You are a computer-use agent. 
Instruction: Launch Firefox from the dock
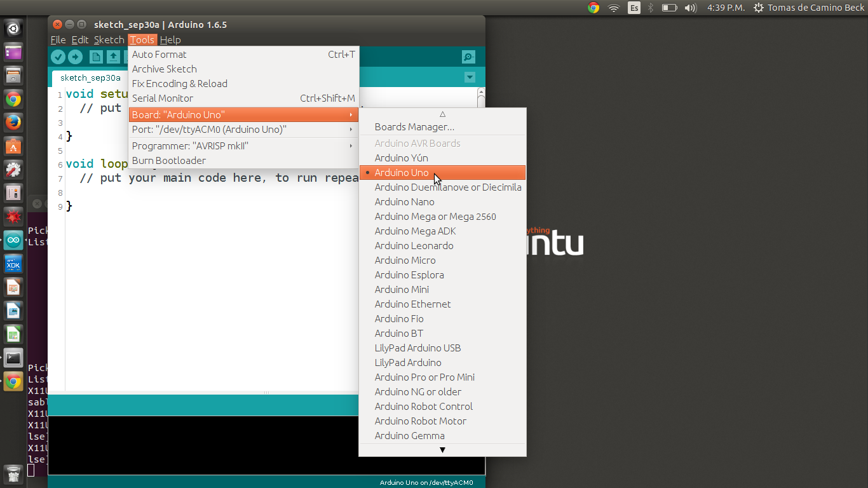(13, 123)
